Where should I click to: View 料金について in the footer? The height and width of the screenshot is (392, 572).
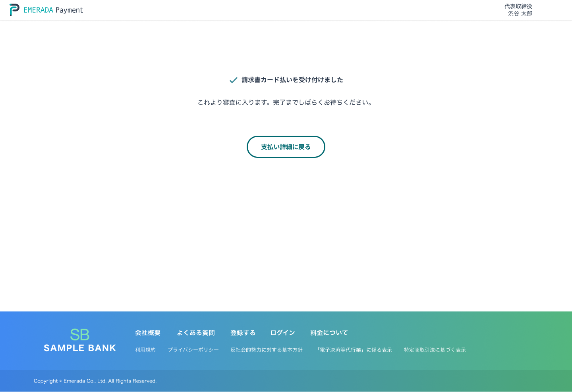pyautogui.click(x=329, y=333)
